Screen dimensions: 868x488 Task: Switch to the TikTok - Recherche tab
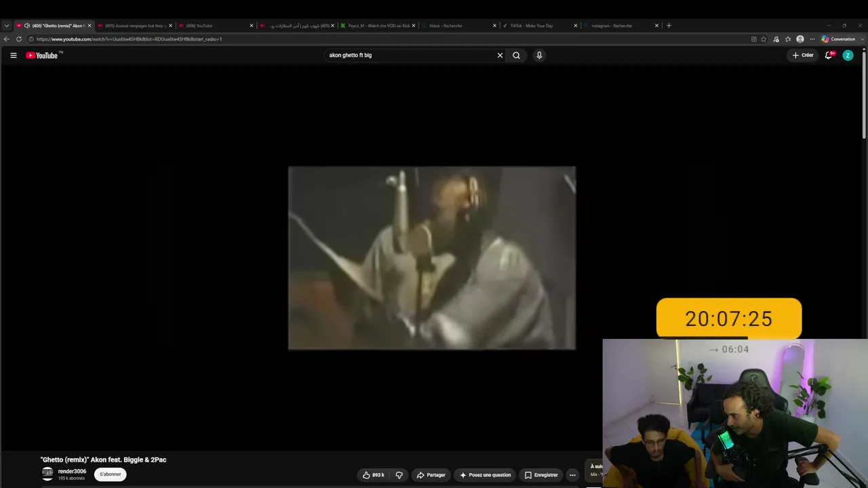[x=458, y=26]
